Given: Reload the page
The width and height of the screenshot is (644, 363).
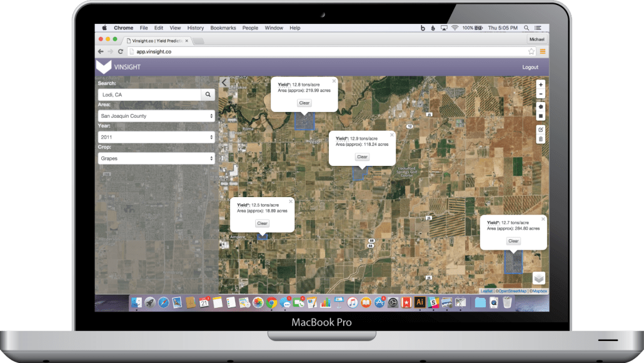Looking at the screenshot, I should tap(120, 51).
